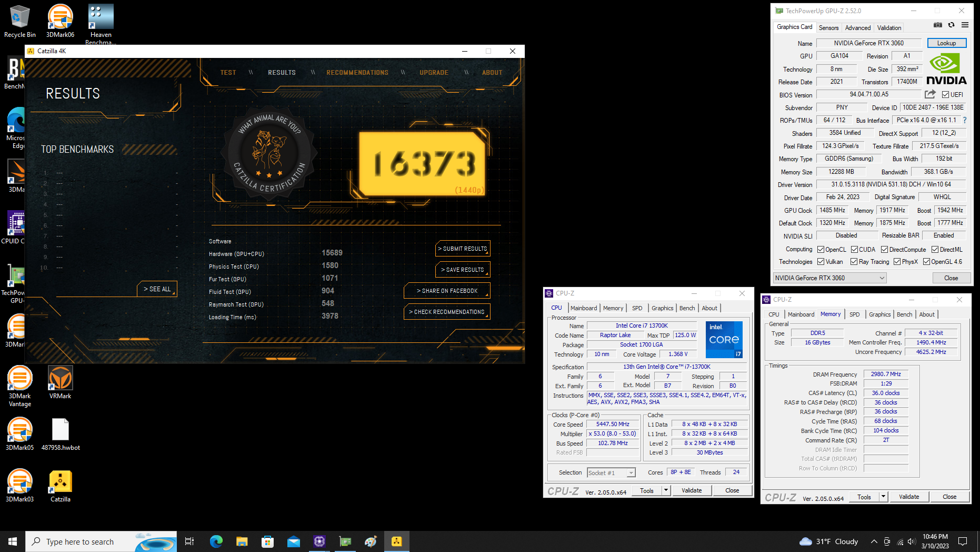The width and height of the screenshot is (980, 552).
Task: Click the taskbar search box
Action: (x=101, y=541)
